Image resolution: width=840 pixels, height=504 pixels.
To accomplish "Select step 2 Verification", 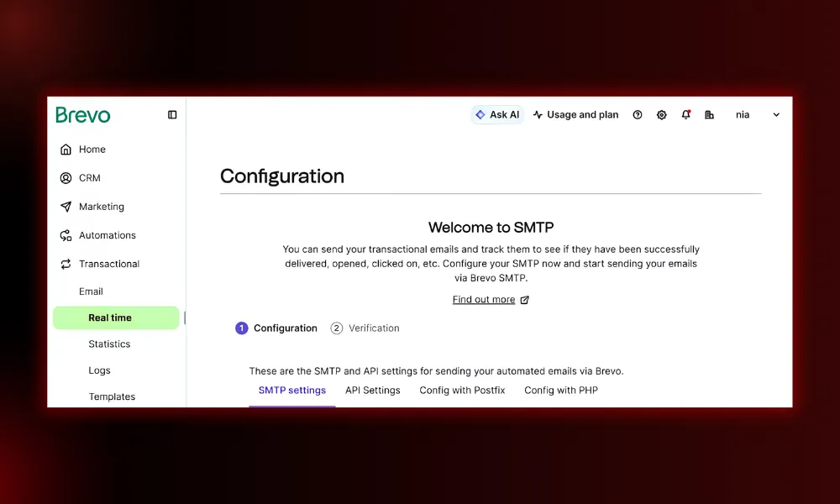I will pyautogui.click(x=365, y=328).
